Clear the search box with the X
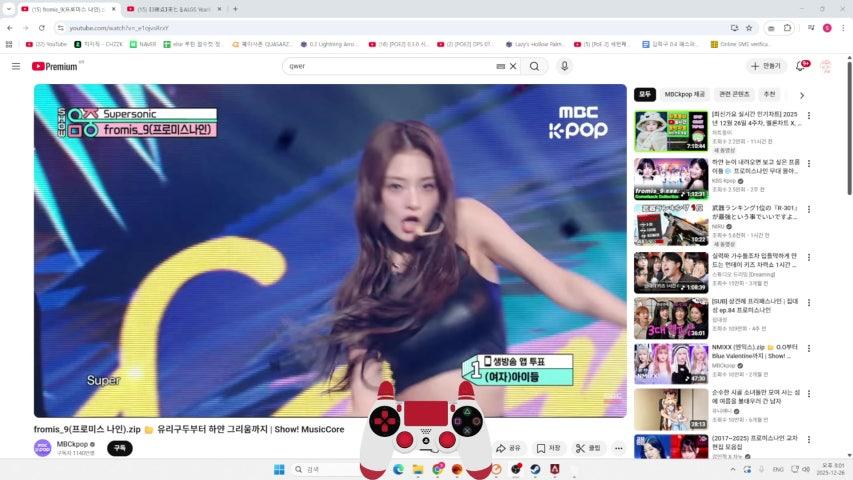This screenshot has width=853, height=480. click(513, 66)
